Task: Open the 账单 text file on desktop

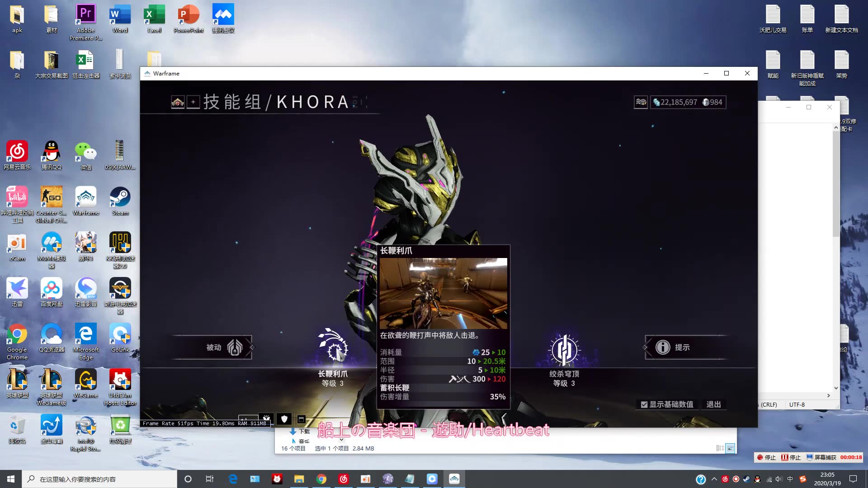Action: [807, 19]
